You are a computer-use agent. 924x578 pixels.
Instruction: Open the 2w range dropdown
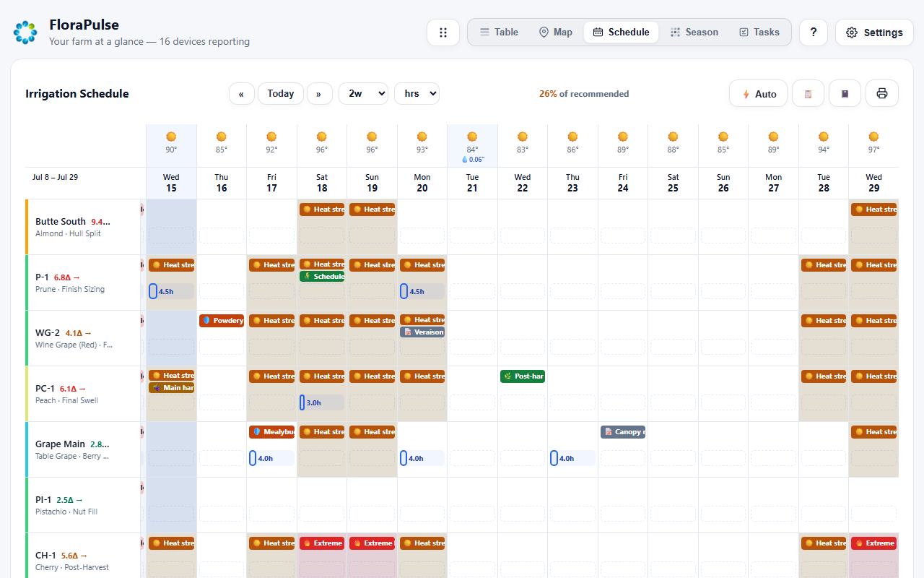pyautogui.click(x=363, y=94)
